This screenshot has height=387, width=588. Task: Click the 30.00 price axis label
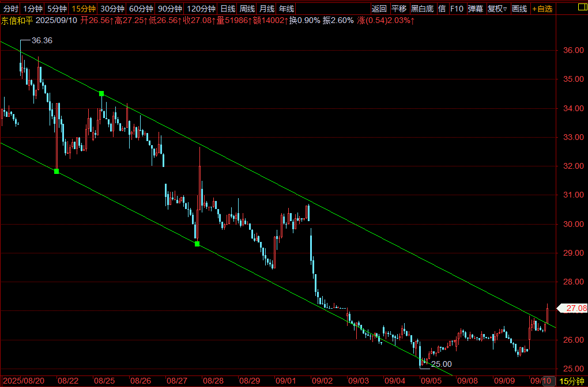[572, 224]
